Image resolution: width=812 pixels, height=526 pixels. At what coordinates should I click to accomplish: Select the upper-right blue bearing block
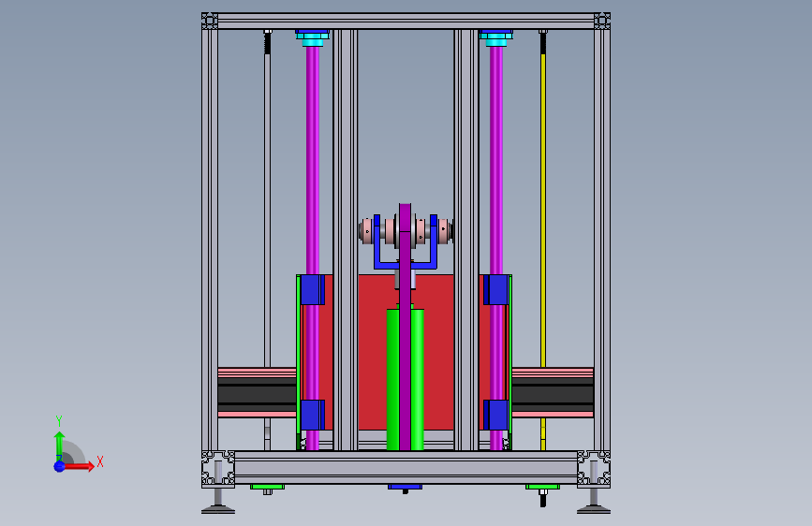(x=496, y=290)
